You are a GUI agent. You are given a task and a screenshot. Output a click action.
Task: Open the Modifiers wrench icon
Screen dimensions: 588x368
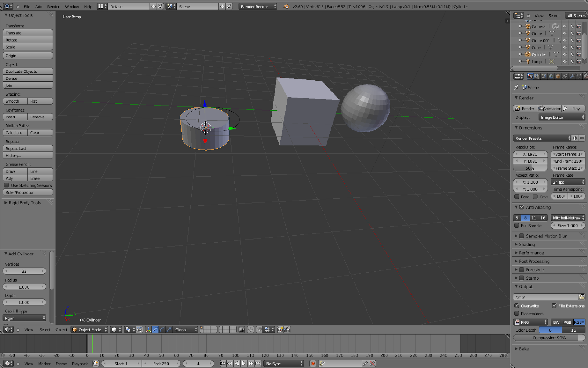[x=572, y=77]
